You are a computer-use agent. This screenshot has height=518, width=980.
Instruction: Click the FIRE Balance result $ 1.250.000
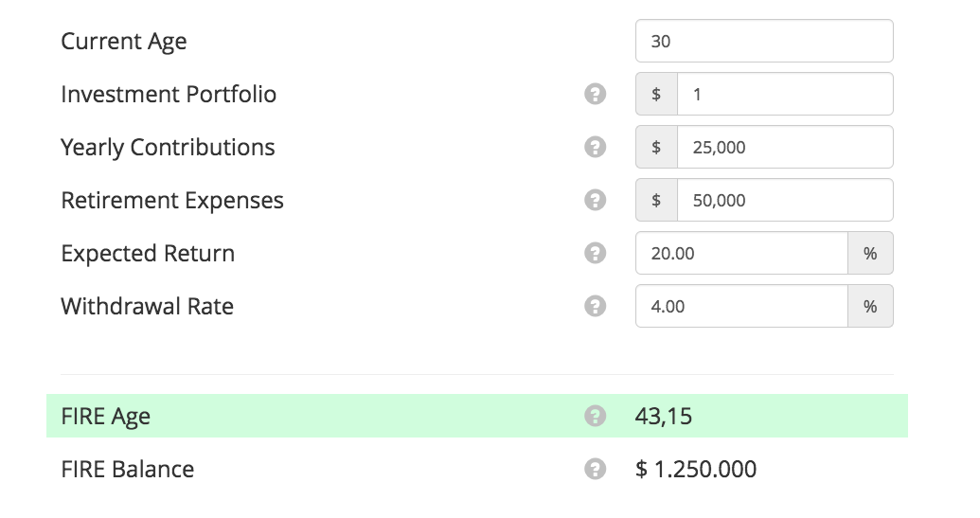tap(696, 469)
